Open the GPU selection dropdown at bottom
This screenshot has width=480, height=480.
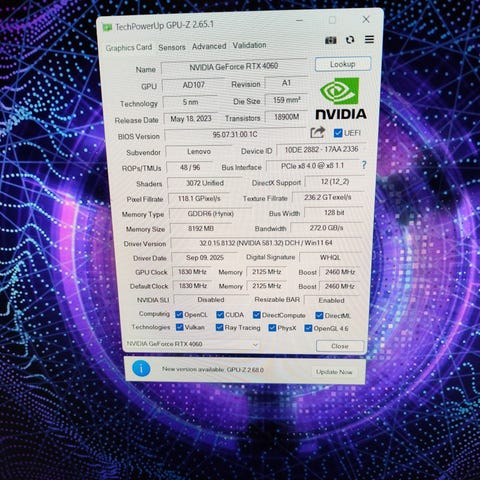(x=192, y=344)
